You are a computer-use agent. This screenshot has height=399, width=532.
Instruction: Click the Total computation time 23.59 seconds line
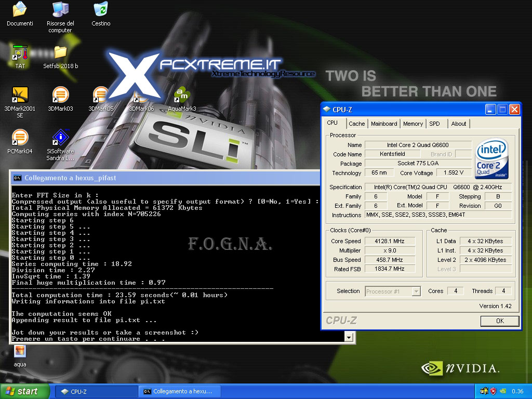tap(119, 295)
